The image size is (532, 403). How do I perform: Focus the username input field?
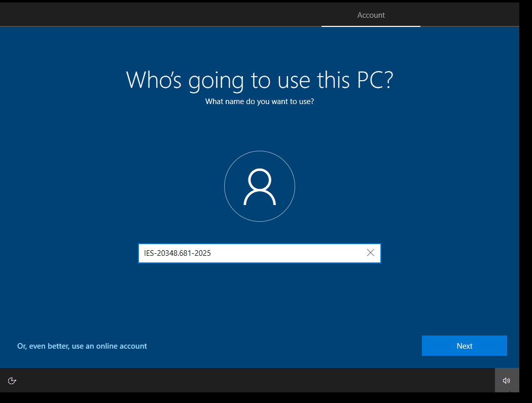click(x=260, y=253)
